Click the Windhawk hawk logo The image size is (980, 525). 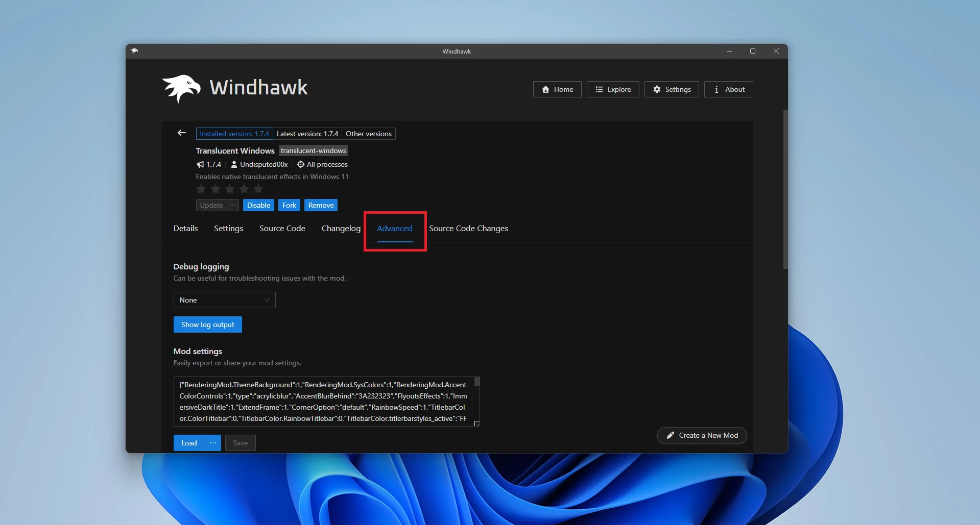click(x=181, y=89)
